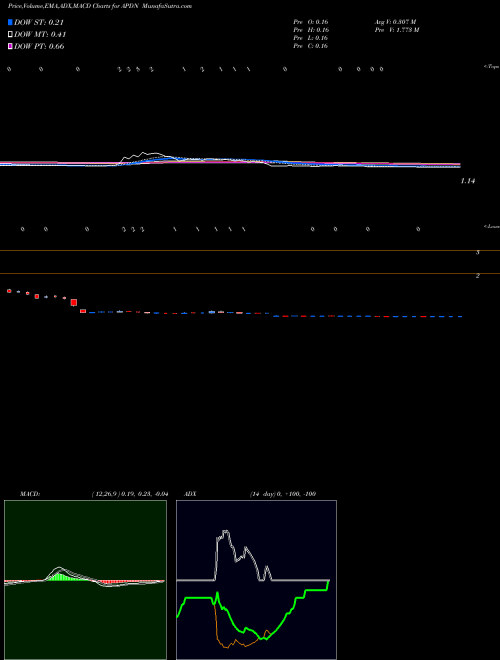Click the MACD panel heading
This screenshot has width=500, height=660.
point(30,494)
